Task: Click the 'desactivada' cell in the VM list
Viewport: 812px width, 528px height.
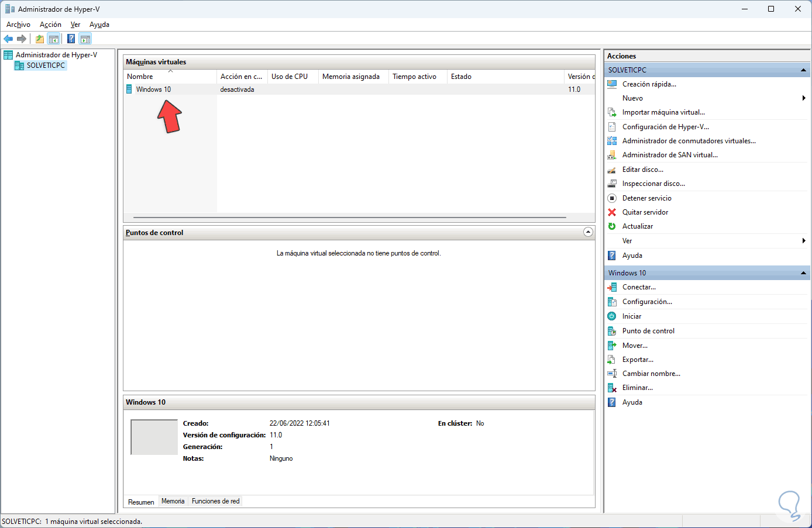Action: (x=238, y=89)
